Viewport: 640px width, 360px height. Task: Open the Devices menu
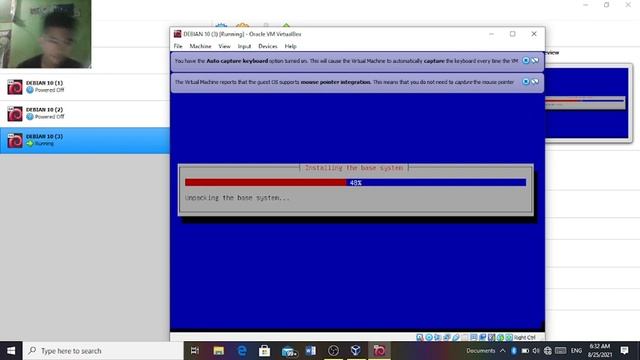pos(268,46)
